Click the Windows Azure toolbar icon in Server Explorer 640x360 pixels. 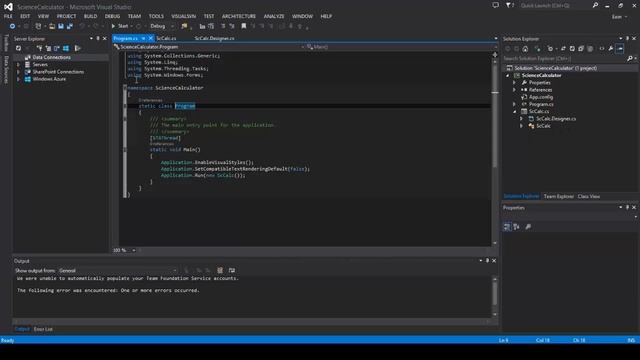(x=66, y=48)
